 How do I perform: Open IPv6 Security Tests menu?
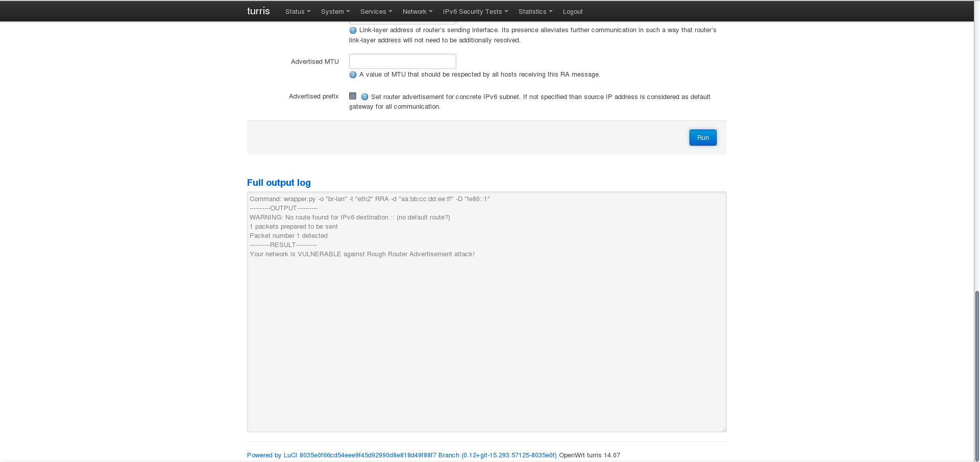(x=475, y=11)
